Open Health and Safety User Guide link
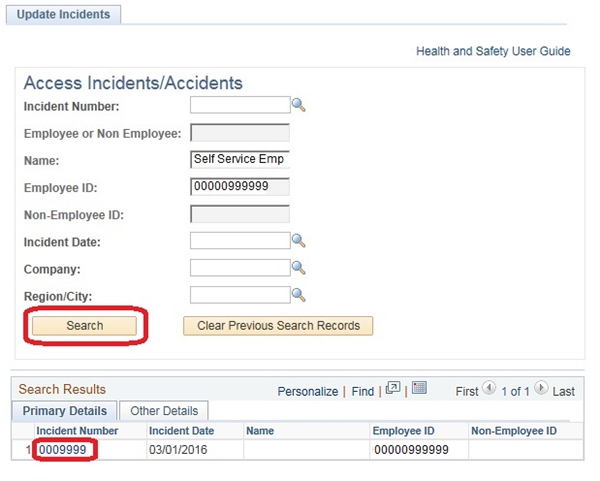The width and height of the screenshot is (600, 481). [493, 51]
